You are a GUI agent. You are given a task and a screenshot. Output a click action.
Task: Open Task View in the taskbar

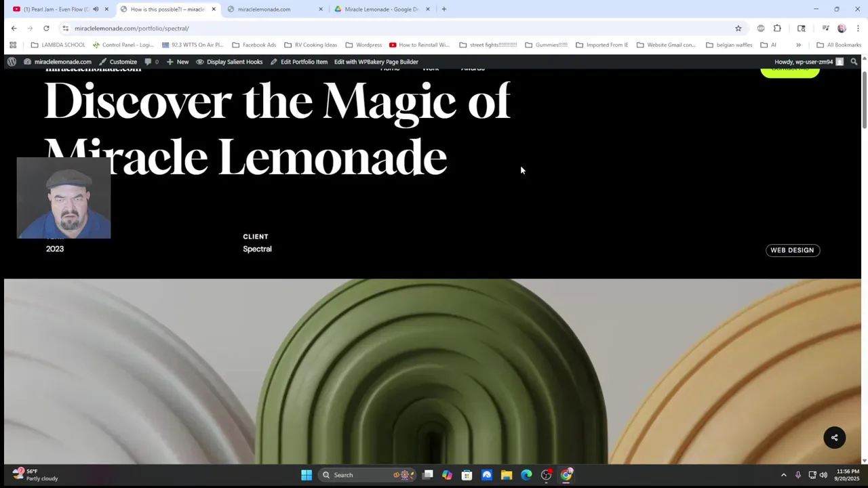tap(428, 475)
